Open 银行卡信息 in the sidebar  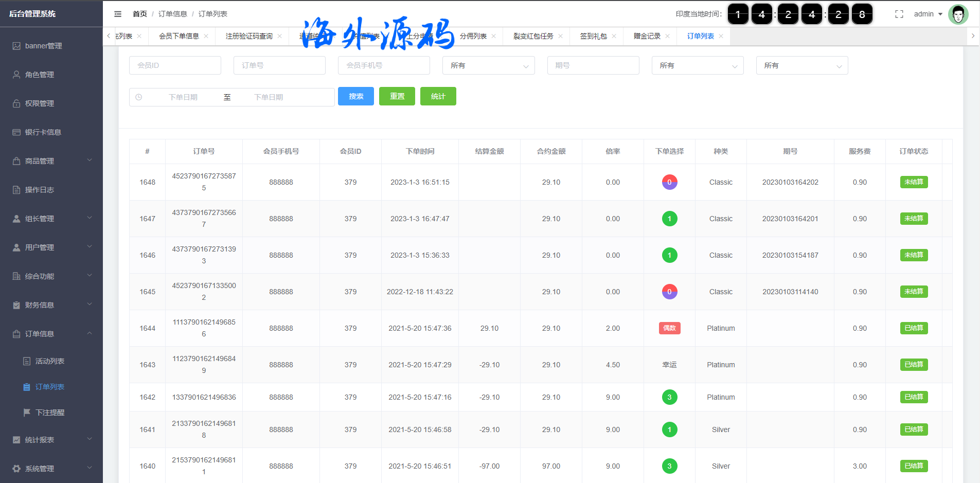[x=43, y=132]
